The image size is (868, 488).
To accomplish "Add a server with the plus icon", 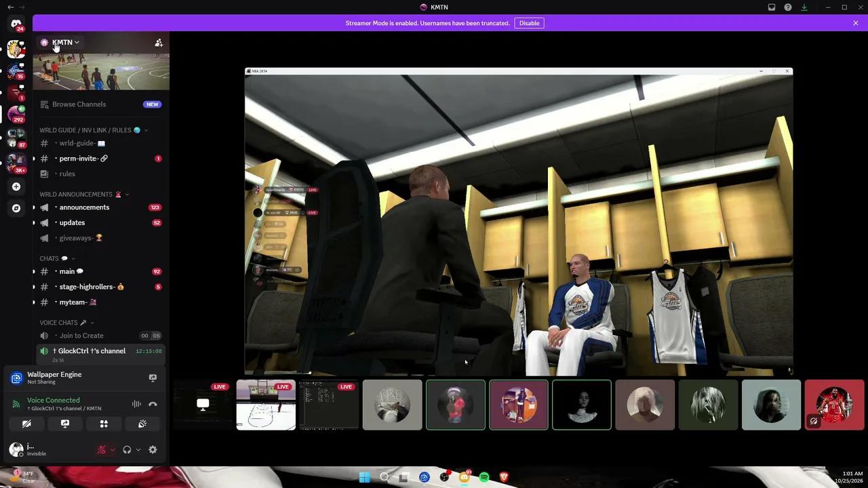I will (16, 186).
